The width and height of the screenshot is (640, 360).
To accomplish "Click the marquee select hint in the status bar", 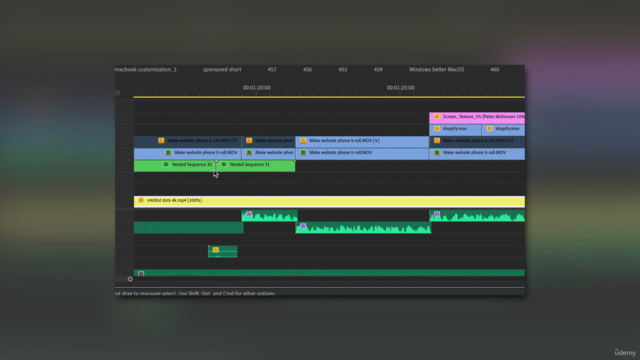I will click(195, 293).
